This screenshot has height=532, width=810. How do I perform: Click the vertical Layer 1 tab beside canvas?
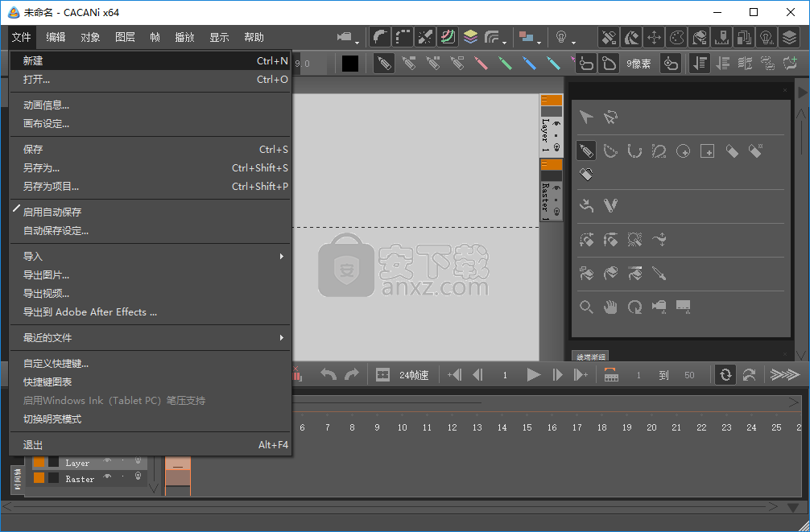click(552, 125)
